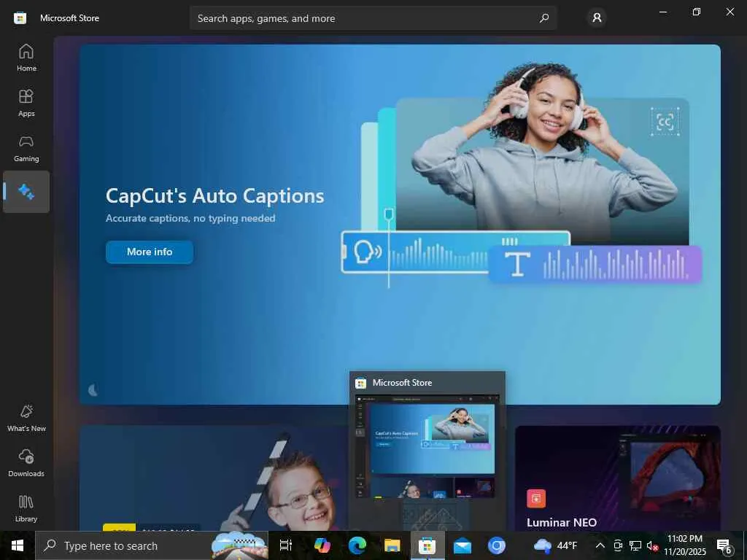Click the closed captions CC icon on the banner
747x560 pixels.
tap(665, 122)
